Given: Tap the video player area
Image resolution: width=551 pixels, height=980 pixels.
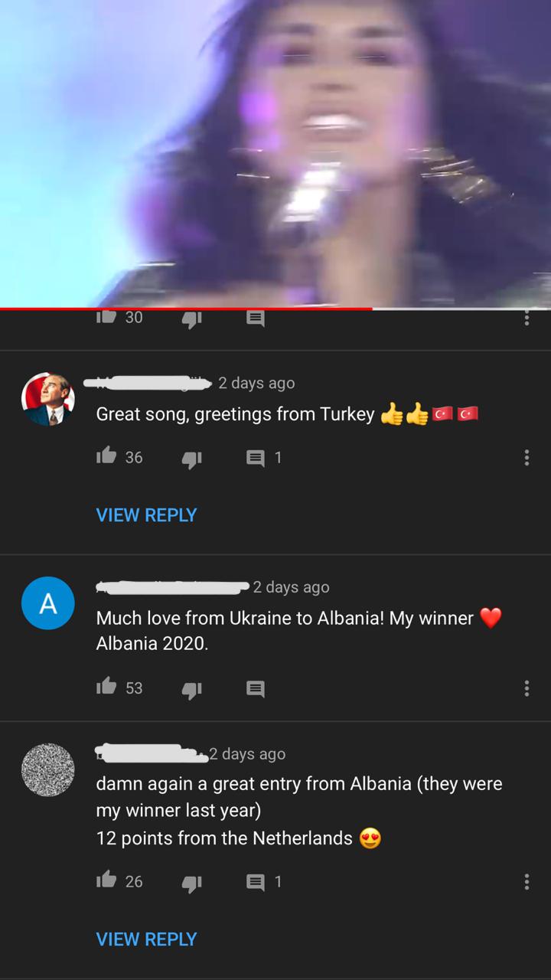Looking at the screenshot, I should click(275, 153).
